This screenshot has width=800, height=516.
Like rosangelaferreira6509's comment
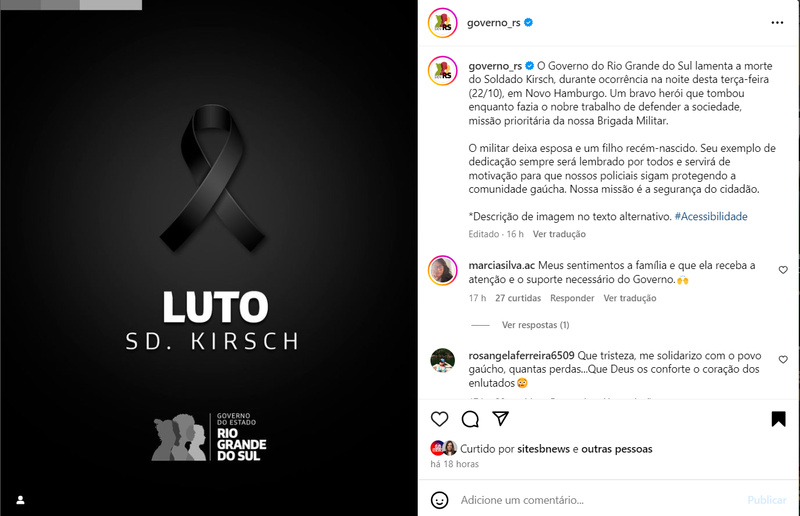pyautogui.click(x=783, y=360)
